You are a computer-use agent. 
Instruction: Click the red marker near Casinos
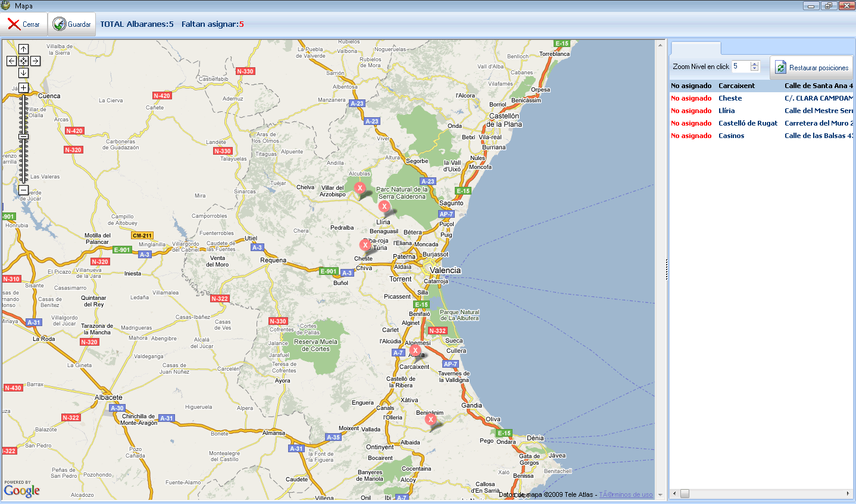coord(360,188)
